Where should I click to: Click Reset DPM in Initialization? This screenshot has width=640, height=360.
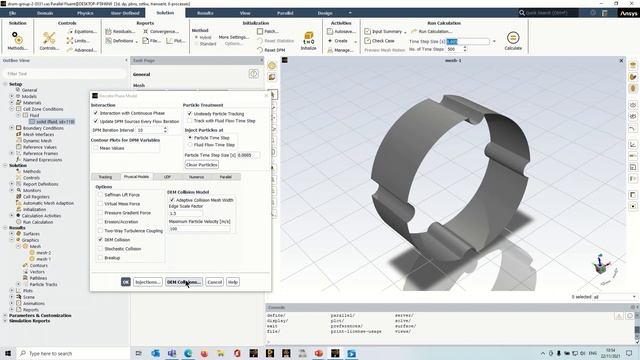(271, 50)
